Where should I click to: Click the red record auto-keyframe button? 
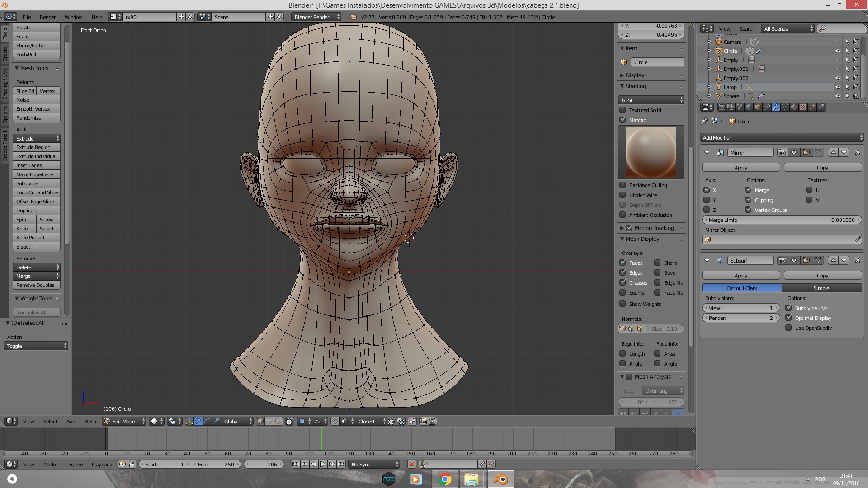click(411, 464)
